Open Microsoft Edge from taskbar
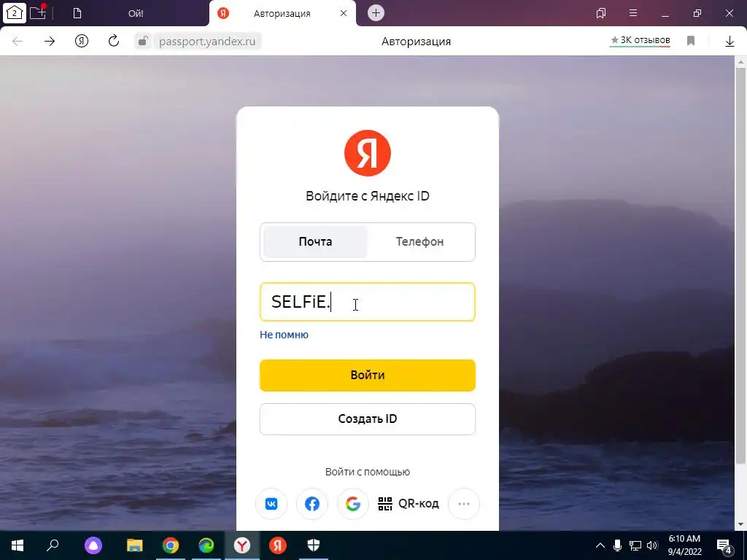The image size is (747, 560). click(206, 545)
